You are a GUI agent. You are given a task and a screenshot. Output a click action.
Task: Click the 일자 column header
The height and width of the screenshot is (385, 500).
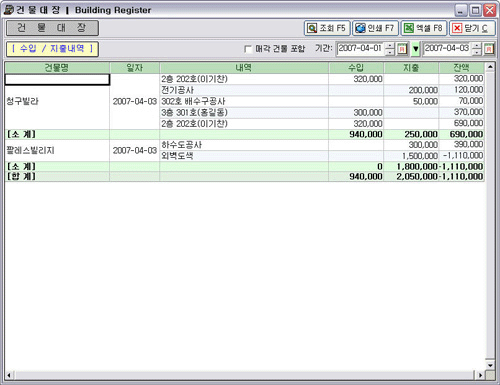[135, 68]
